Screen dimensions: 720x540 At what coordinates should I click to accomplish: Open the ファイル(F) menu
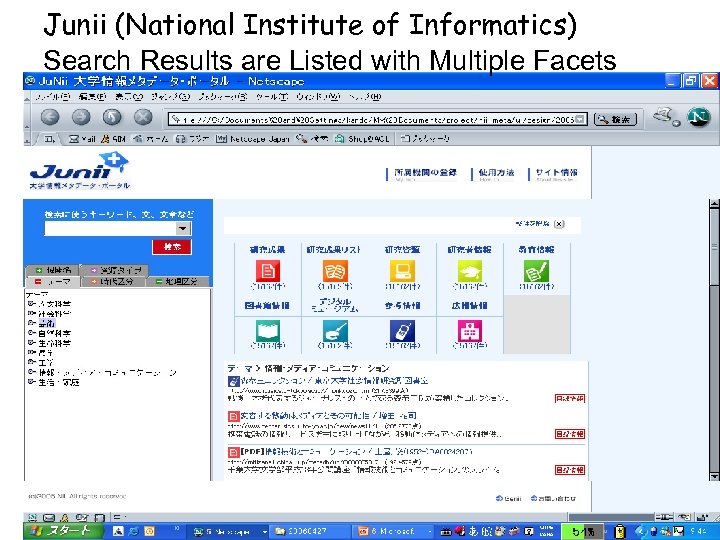pos(52,97)
